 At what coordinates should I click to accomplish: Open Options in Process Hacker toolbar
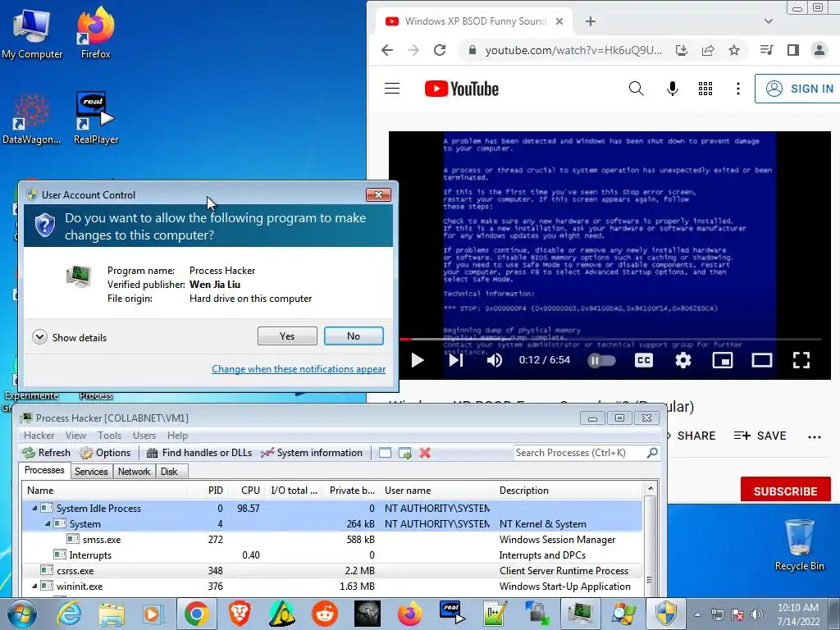[x=105, y=453]
